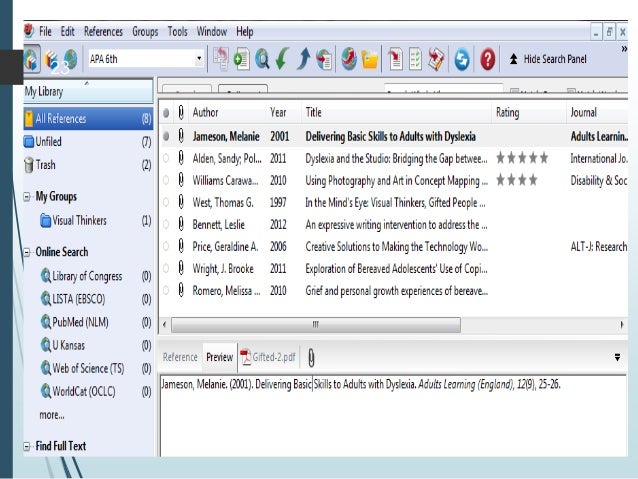This screenshot has width=638, height=479.
Task: Open EndNote Help red question icon
Action: click(x=489, y=59)
